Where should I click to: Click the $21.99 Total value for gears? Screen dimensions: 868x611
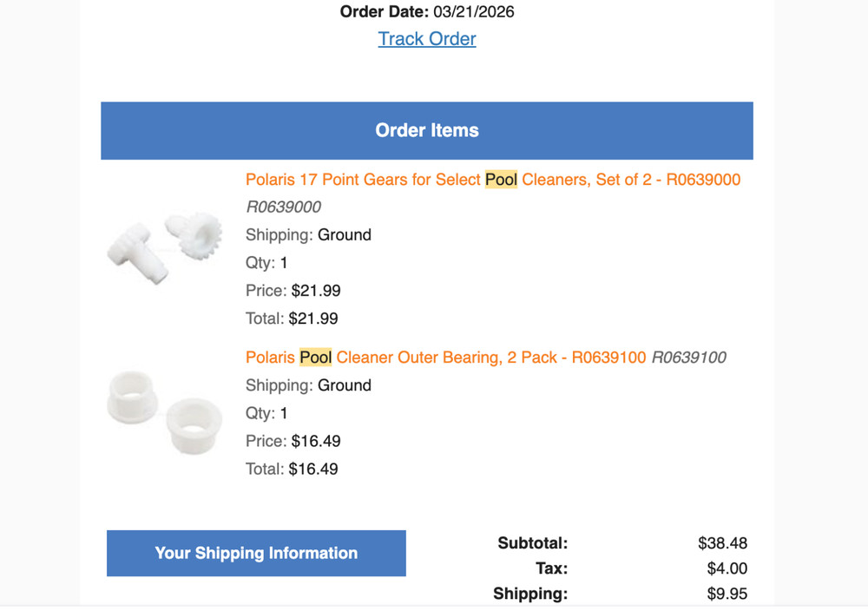click(313, 319)
